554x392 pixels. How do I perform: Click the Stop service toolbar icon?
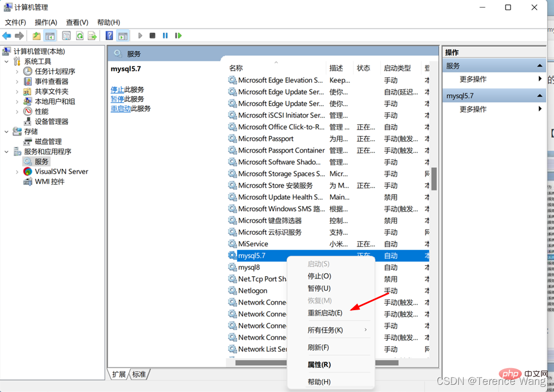[151, 35]
